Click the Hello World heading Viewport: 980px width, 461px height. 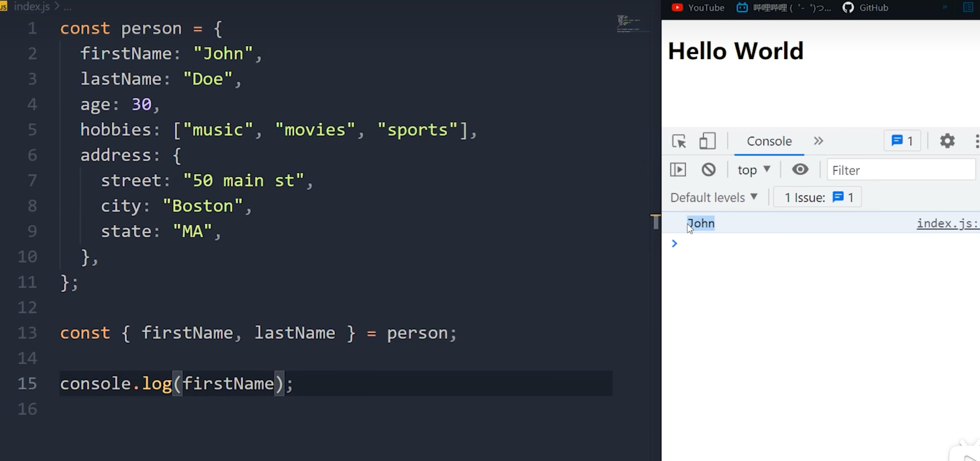click(736, 51)
